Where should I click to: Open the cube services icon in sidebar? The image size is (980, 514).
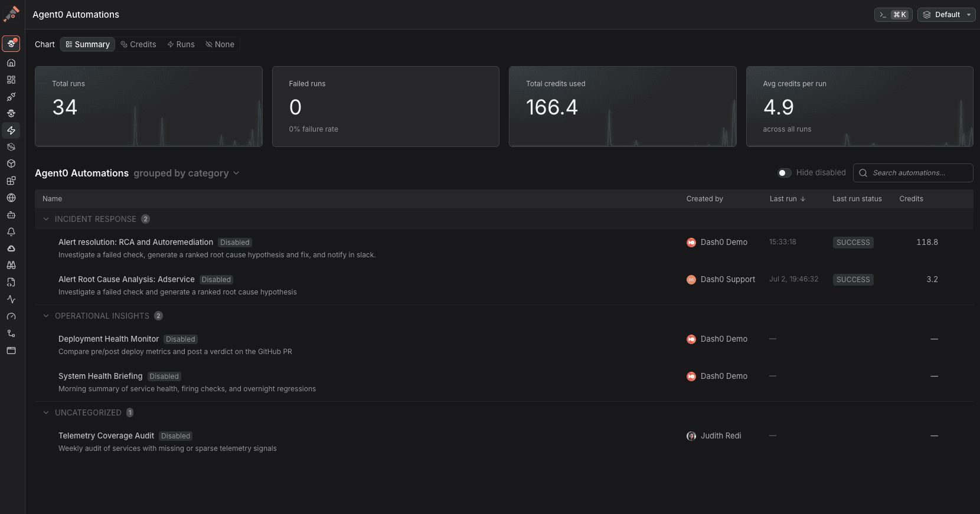11,163
